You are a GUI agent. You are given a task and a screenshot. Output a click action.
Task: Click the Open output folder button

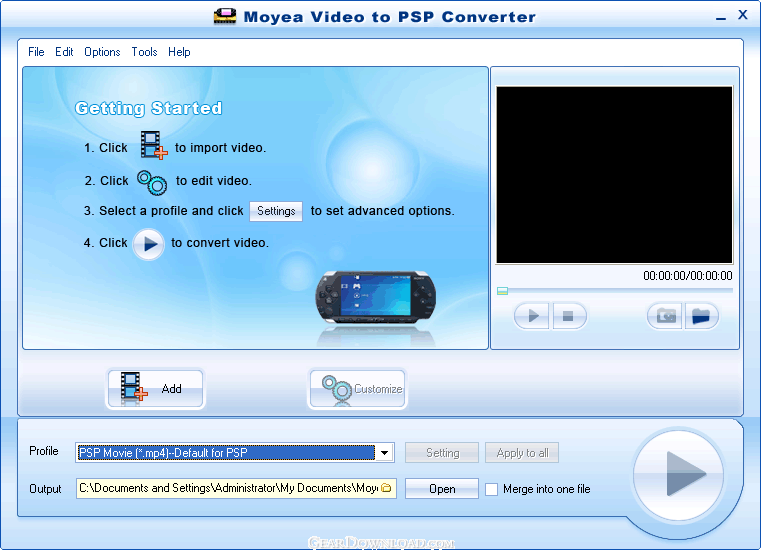(x=442, y=489)
